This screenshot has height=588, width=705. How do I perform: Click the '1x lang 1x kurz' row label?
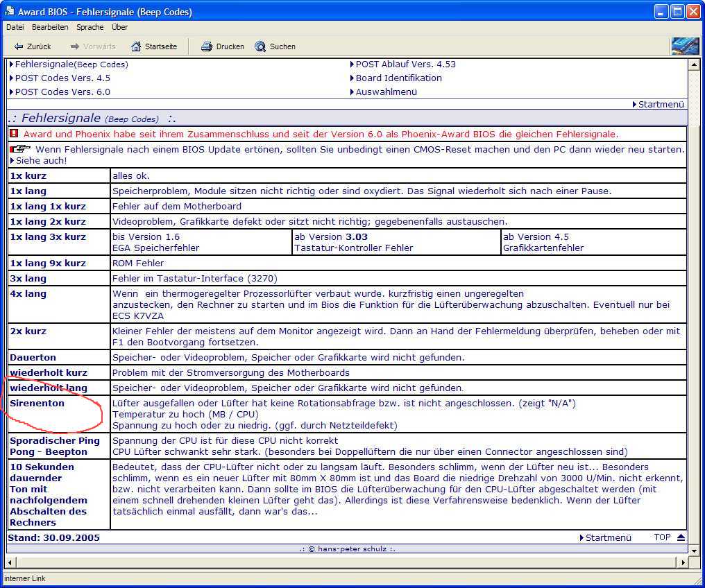coord(48,206)
